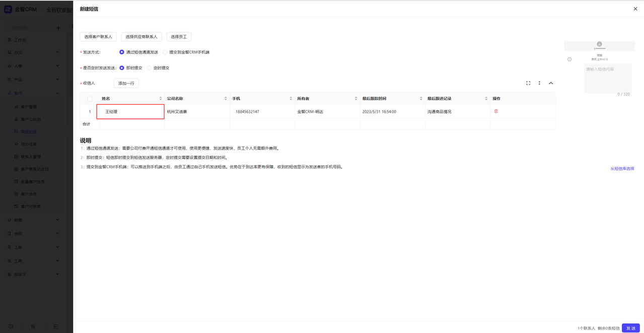Viewport: 644px width, 333px height.
Task: Sort by 手机 column arrows
Action: coord(291,98)
